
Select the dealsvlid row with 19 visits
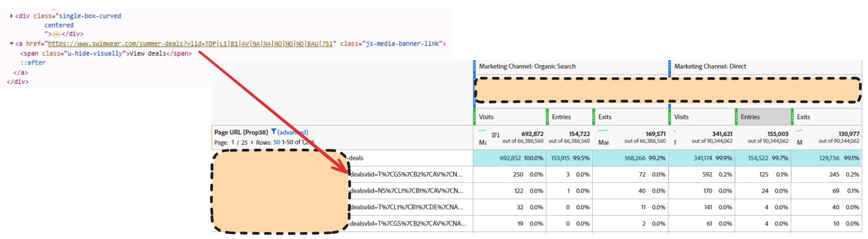(x=408, y=224)
